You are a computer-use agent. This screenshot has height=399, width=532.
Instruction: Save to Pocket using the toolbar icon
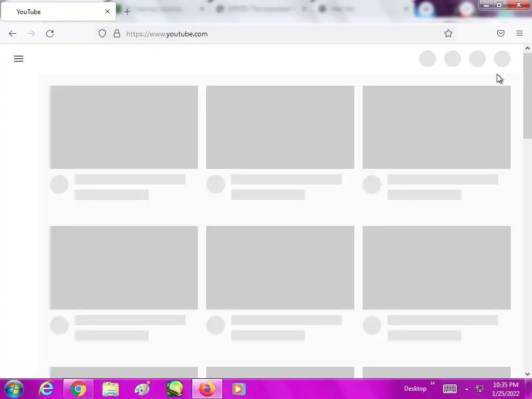501,33
